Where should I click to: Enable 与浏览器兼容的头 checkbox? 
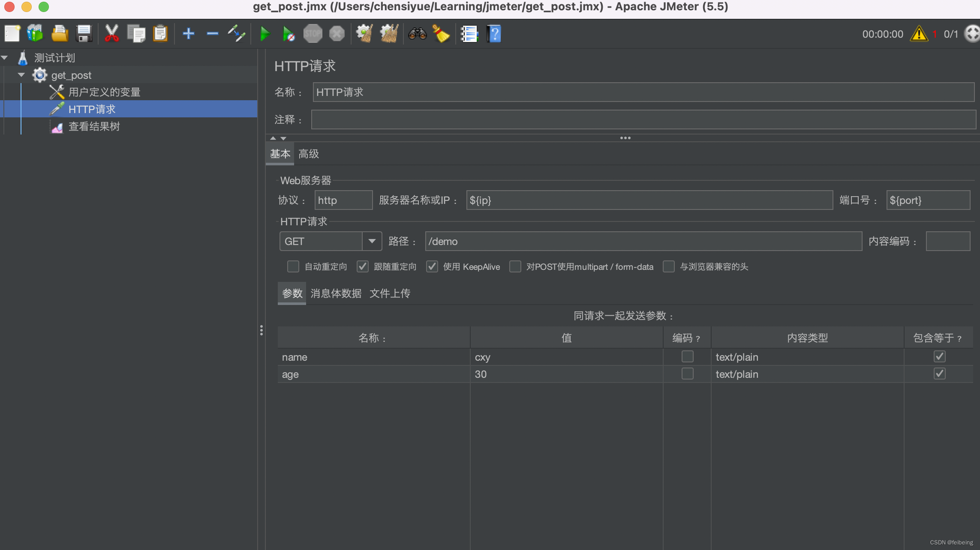669,266
